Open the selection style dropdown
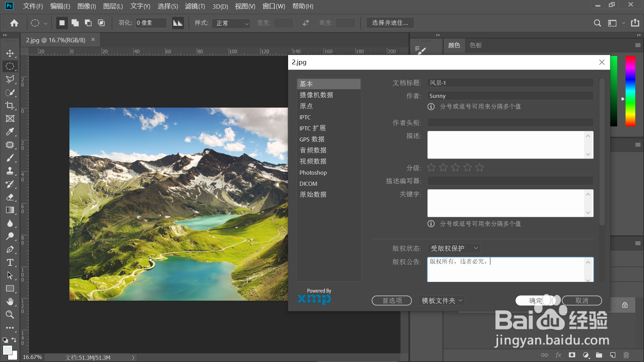Screen dimensions: 644x362 click(x=231, y=23)
